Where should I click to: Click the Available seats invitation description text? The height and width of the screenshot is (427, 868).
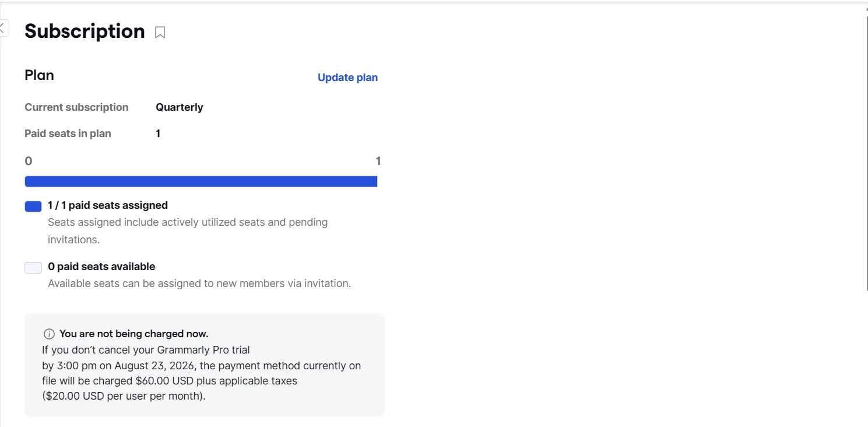click(x=199, y=284)
